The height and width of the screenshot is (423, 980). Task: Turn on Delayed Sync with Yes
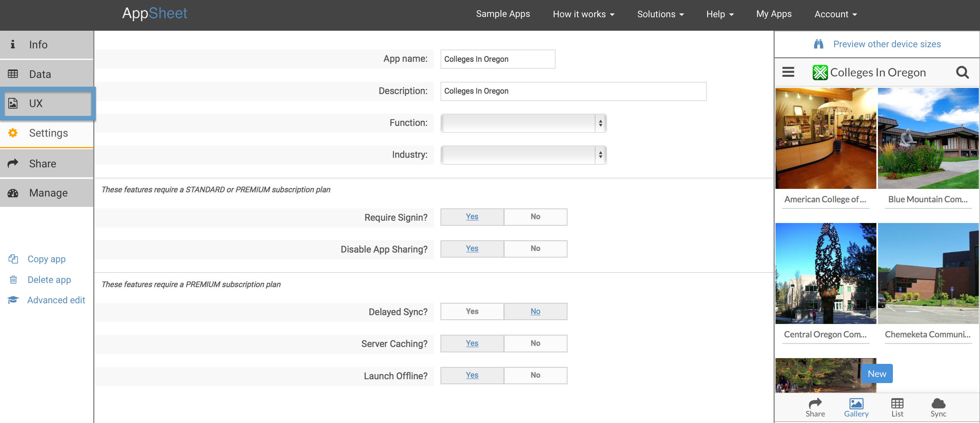[472, 311]
